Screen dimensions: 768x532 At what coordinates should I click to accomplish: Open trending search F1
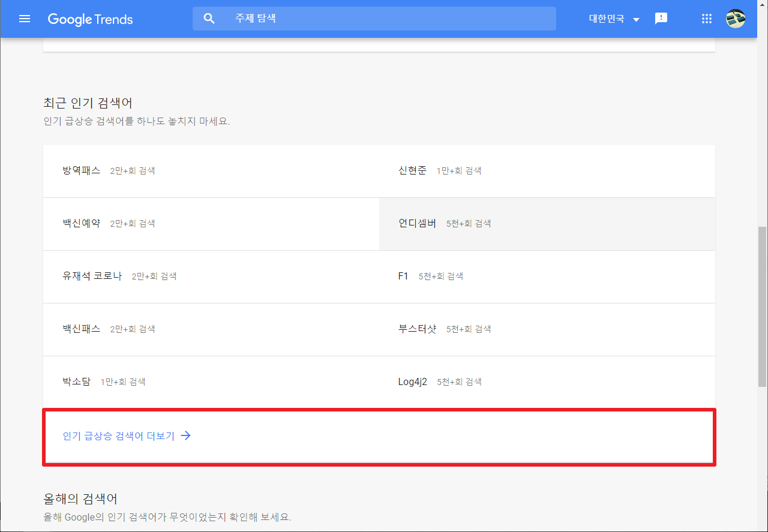pos(547,276)
